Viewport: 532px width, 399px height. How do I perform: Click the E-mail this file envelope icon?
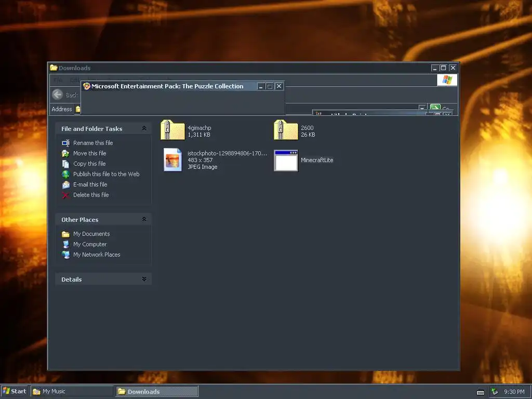[x=66, y=185]
